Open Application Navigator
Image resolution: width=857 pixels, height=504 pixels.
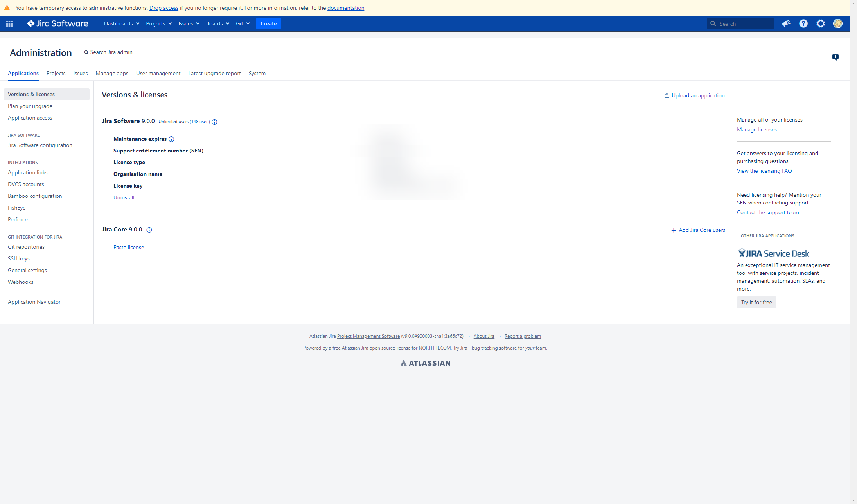click(x=34, y=302)
